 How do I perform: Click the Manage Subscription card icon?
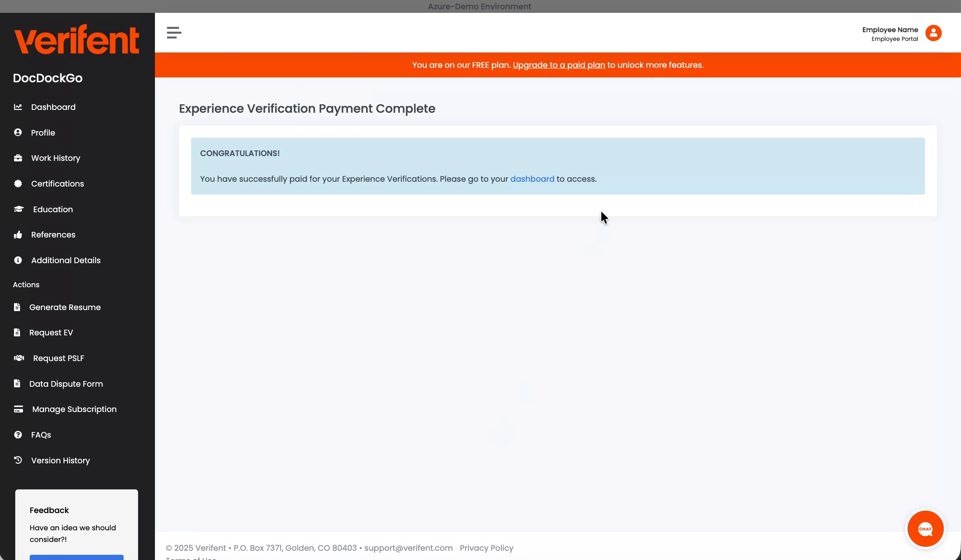[x=18, y=409]
